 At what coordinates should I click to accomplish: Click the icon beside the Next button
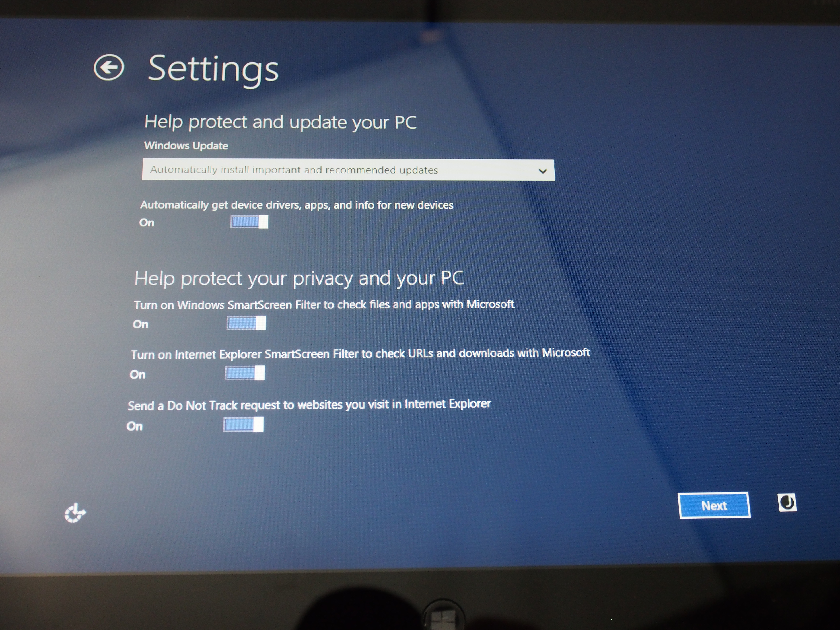[x=787, y=503]
